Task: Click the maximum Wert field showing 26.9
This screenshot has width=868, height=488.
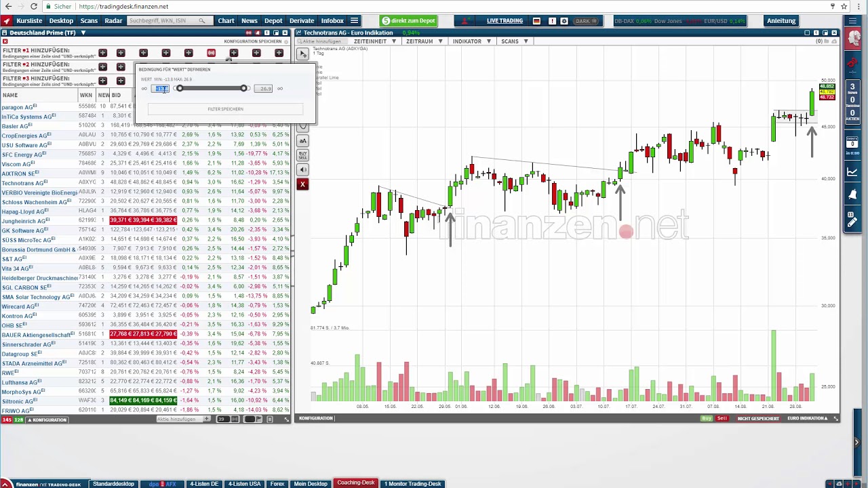Action: (x=264, y=89)
